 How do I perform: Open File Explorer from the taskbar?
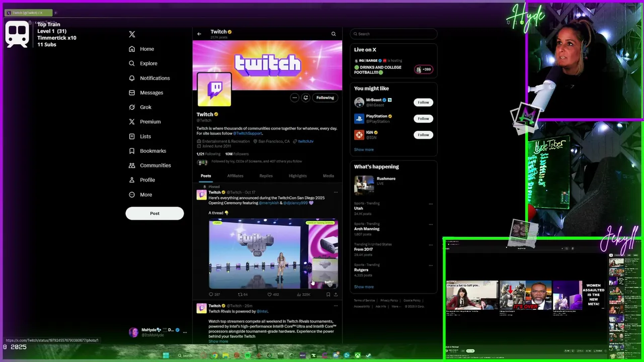[226, 355]
